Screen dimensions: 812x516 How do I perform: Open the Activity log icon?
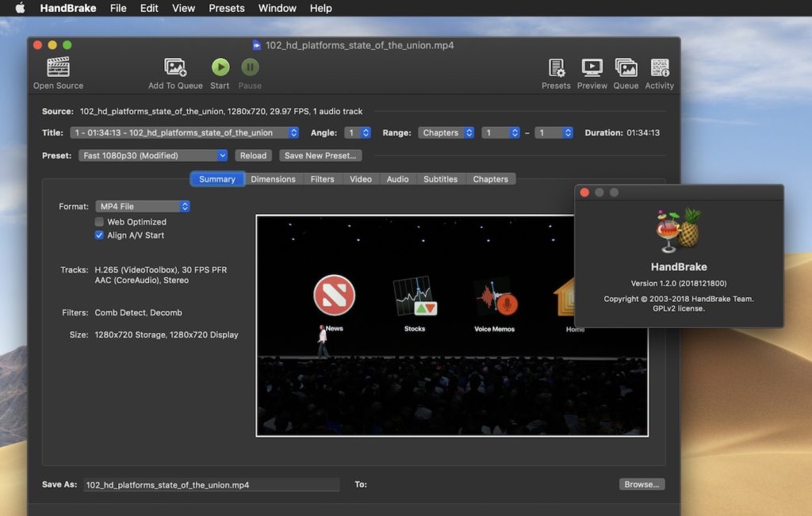tap(659, 68)
